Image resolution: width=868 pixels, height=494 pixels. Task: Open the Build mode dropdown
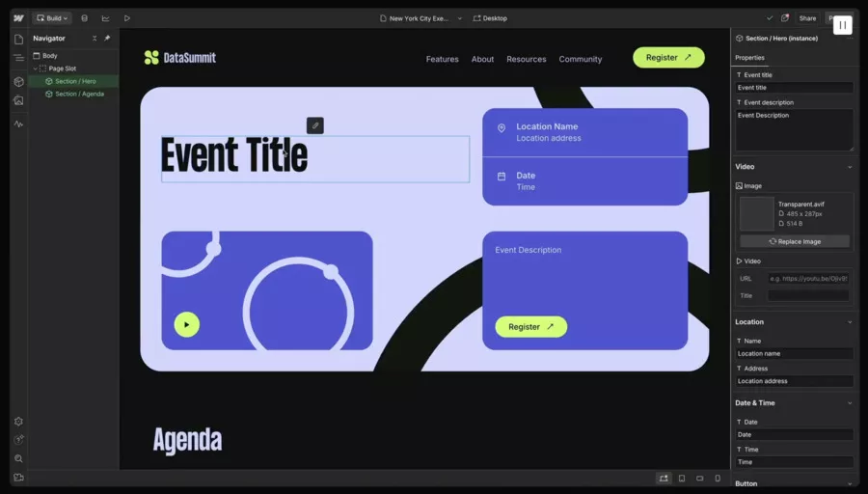click(x=51, y=18)
